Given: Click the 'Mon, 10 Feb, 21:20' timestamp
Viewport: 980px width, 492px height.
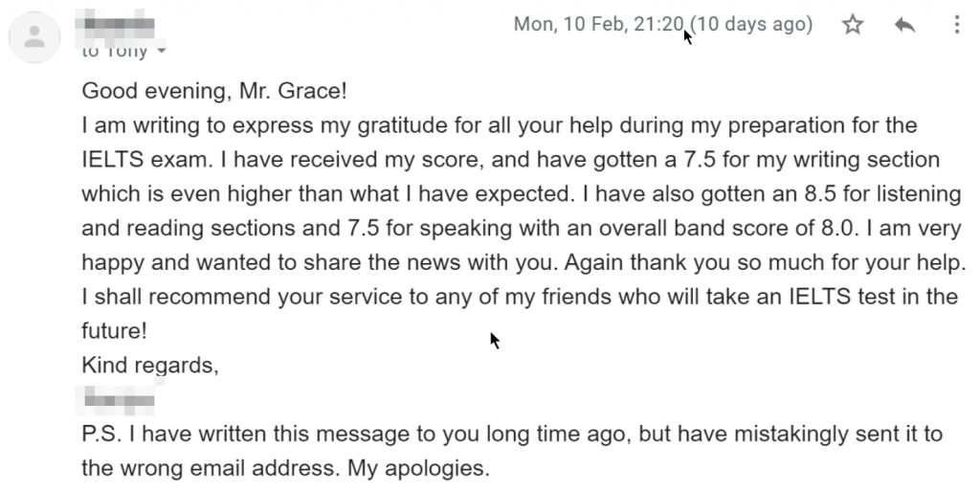Looking at the screenshot, I should point(598,24).
